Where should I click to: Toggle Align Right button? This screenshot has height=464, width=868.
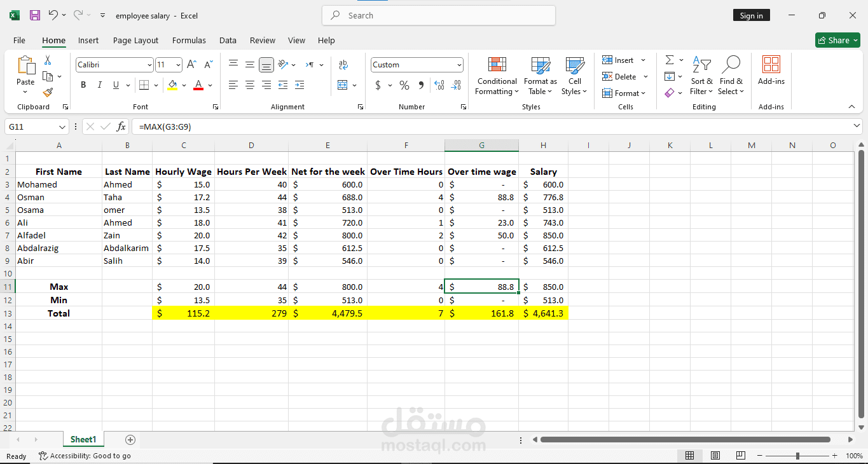point(266,85)
